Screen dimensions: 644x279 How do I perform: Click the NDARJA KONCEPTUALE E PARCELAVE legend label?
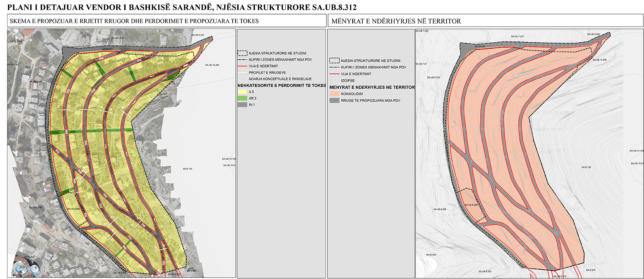[x=280, y=79]
